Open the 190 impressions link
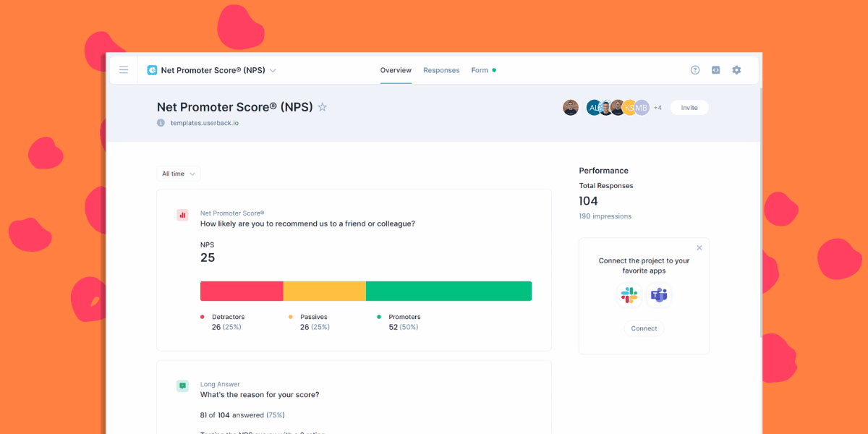This screenshot has height=434, width=868. point(605,216)
